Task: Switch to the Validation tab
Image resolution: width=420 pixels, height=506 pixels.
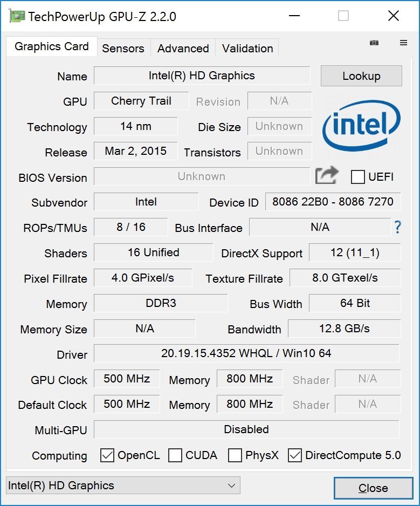Action: [247, 48]
